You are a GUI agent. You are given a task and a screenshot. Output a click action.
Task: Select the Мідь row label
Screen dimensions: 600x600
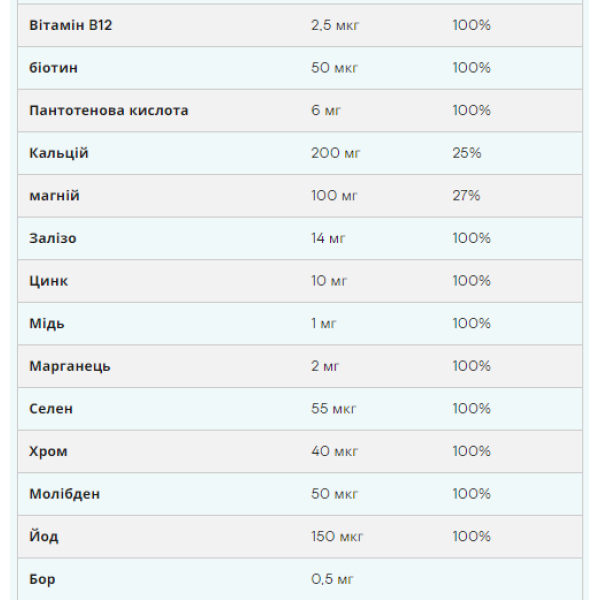47,323
